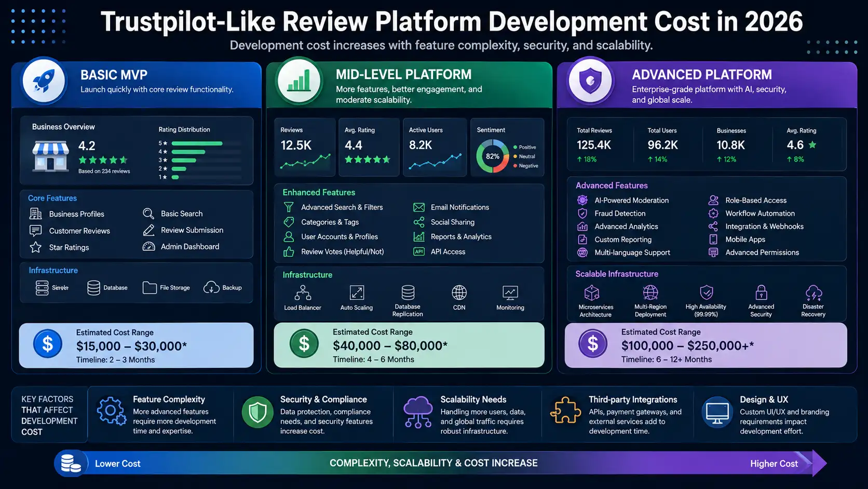
Task: Click the Reviews 12.5K trend sparkline
Action: click(x=305, y=162)
